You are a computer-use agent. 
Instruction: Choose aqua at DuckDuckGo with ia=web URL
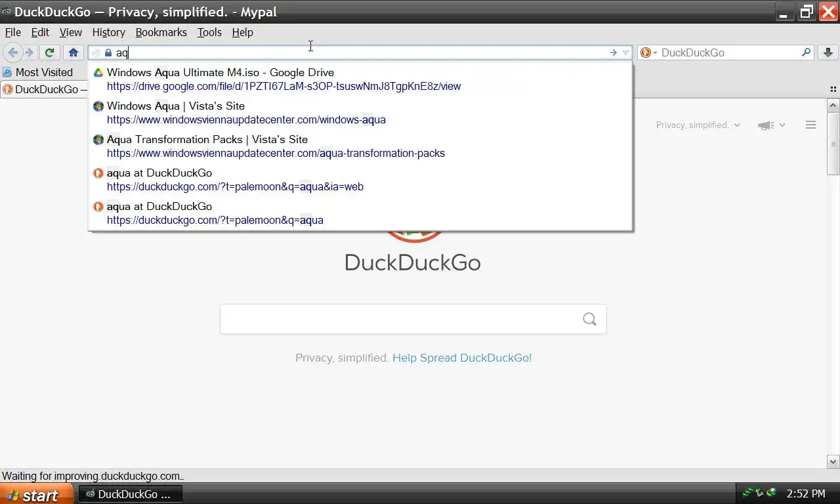coord(235,186)
